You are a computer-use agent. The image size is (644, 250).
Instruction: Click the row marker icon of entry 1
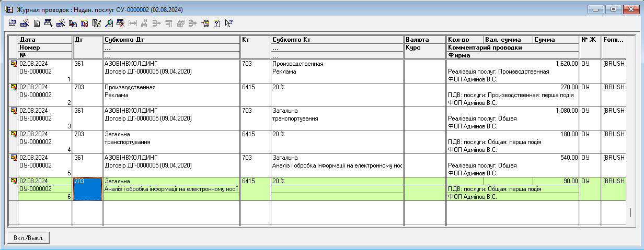click(x=14, y=64)
